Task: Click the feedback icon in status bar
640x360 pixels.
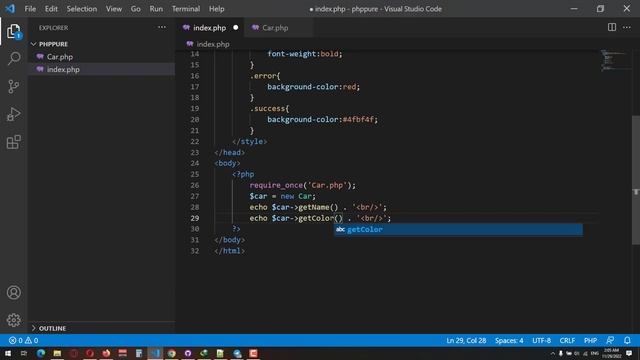Action: click(610, 340)
